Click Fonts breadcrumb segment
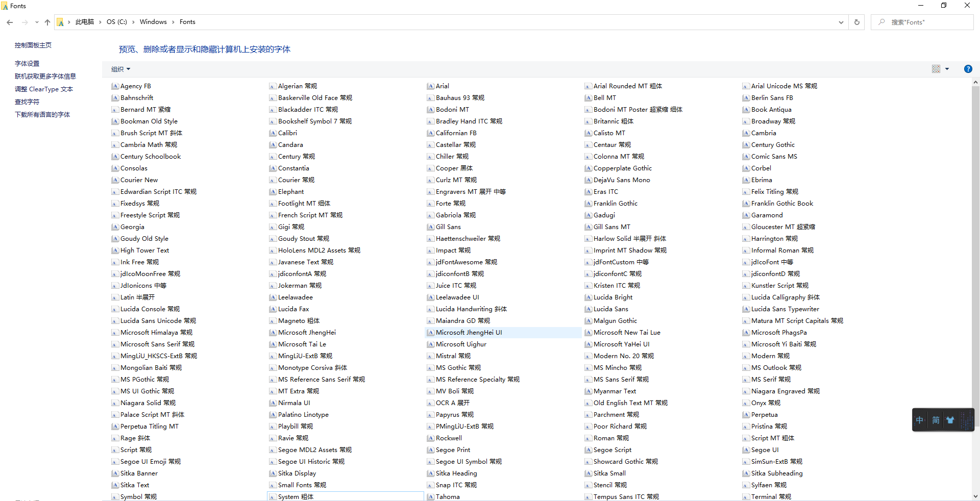980x501 pixels. 187,22
